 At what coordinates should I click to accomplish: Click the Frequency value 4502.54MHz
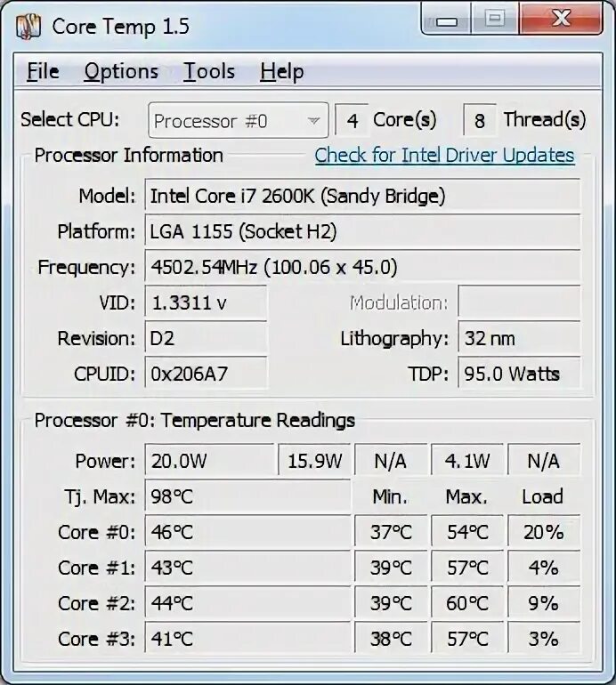coord(362,267)
